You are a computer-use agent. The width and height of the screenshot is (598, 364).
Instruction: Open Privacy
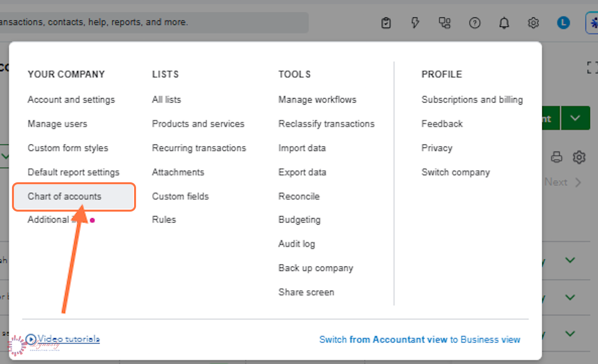437,148
